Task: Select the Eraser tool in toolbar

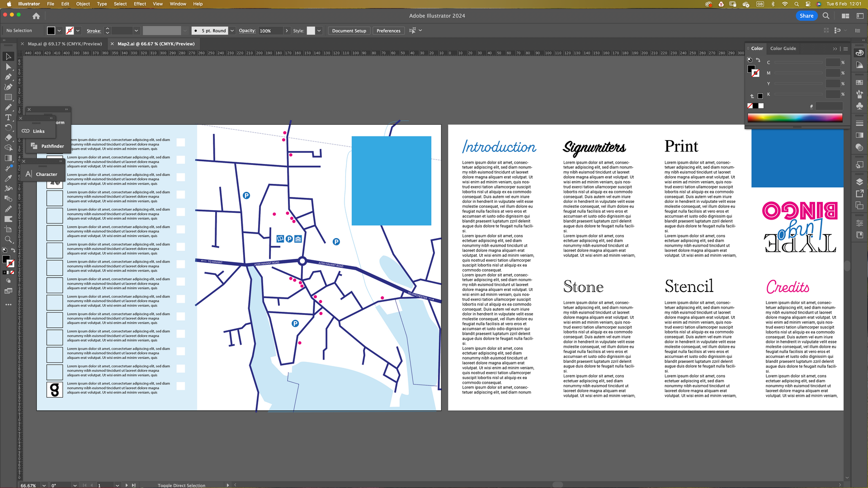Action: [8, 138]
